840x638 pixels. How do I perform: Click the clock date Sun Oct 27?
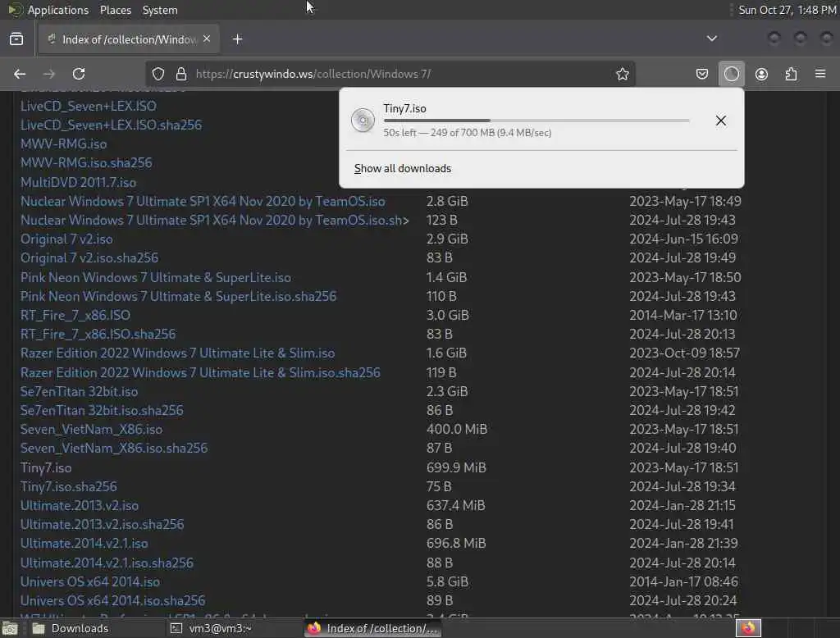click(787, 10)
